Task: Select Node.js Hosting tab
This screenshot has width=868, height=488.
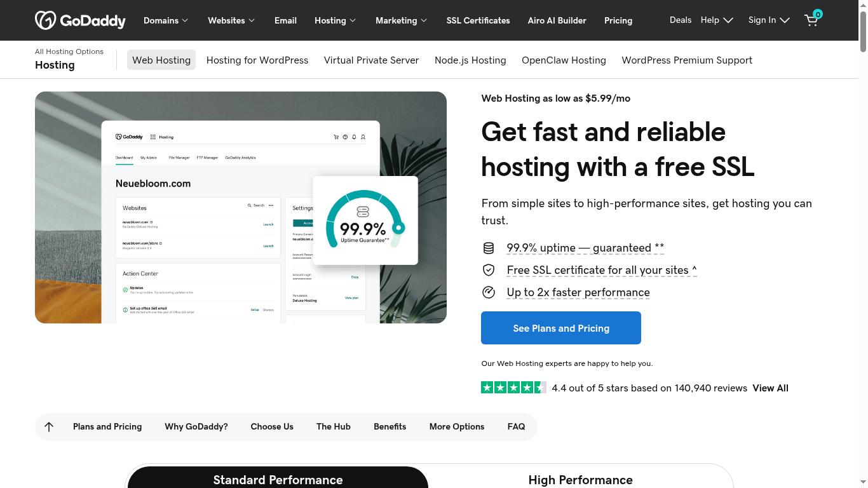Action: (470, 60)
